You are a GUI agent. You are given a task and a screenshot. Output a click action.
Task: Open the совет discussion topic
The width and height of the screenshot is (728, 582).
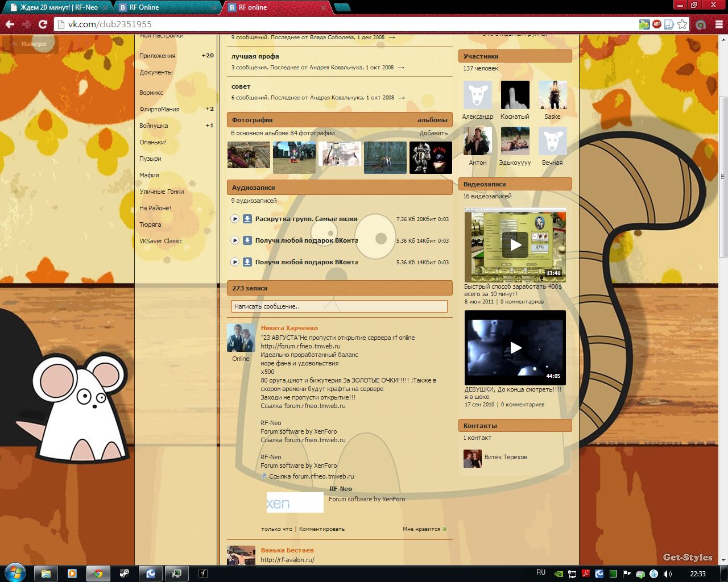[241, 86]
